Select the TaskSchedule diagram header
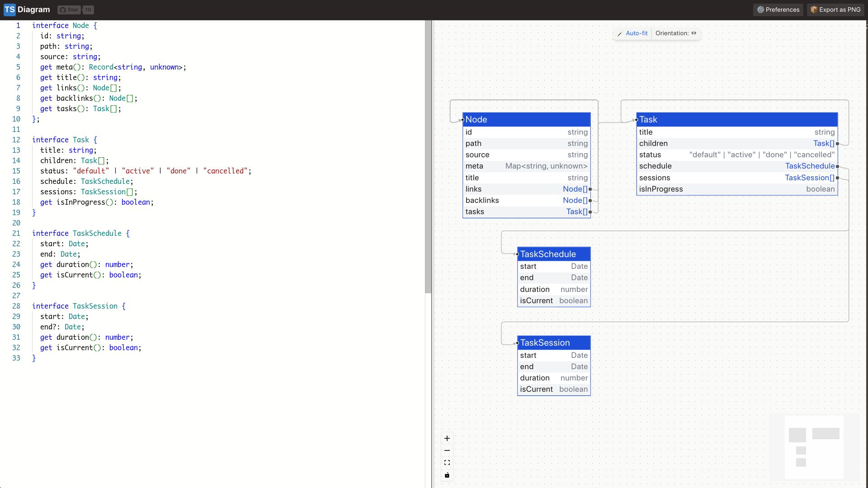 (x=554, y=254)
